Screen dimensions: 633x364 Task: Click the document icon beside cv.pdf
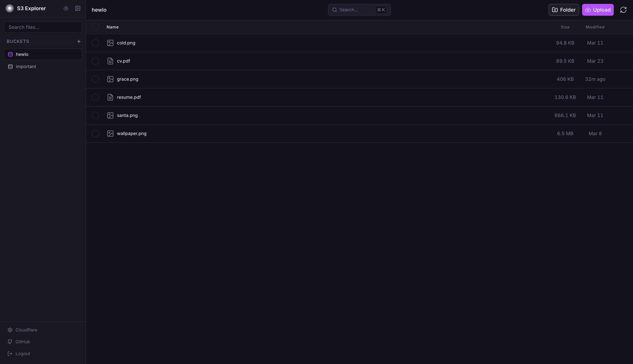(110, 61)
